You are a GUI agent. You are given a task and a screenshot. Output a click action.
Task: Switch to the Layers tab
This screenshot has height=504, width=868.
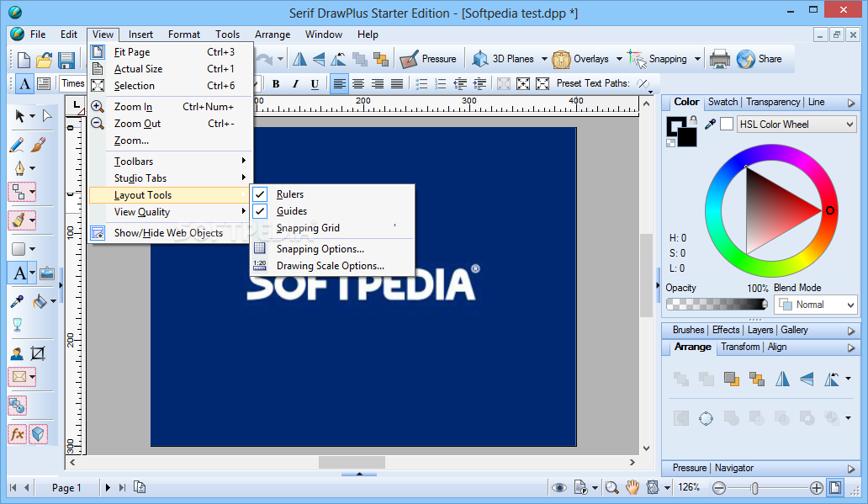[x=760, y=330]
